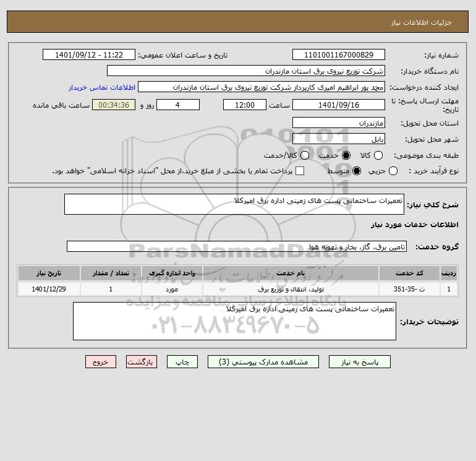Click the deadline date field 1401/09/16
Image resolution: width=476 pixels, height=461 pixels.
(339, 105)
